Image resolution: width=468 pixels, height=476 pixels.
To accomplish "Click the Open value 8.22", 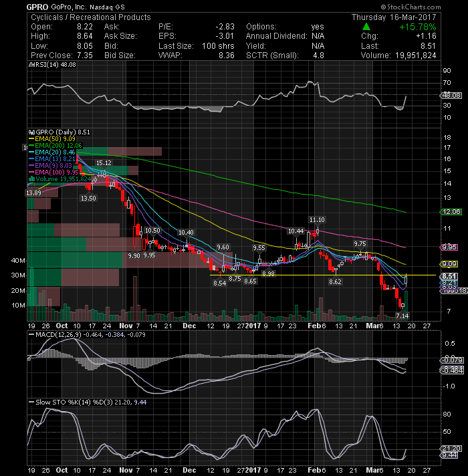I will [85, 27].
